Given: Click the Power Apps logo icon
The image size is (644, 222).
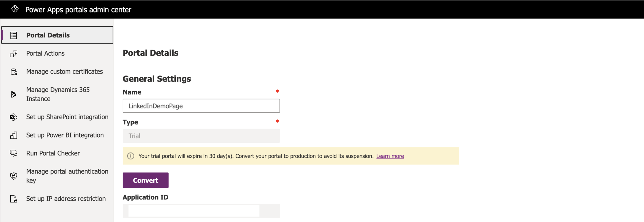Looking at the screenshot, I should pyautogui.click(x=15, y=9).
